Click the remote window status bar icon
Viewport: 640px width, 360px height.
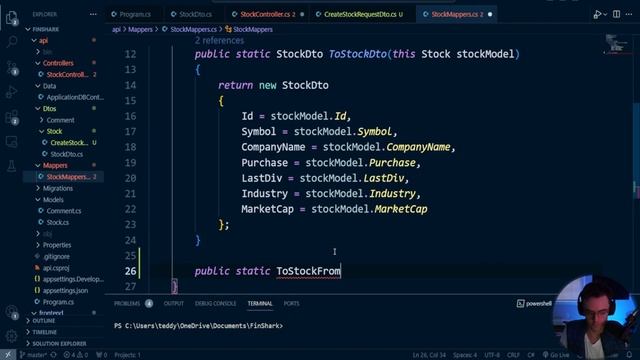[8, 355]
